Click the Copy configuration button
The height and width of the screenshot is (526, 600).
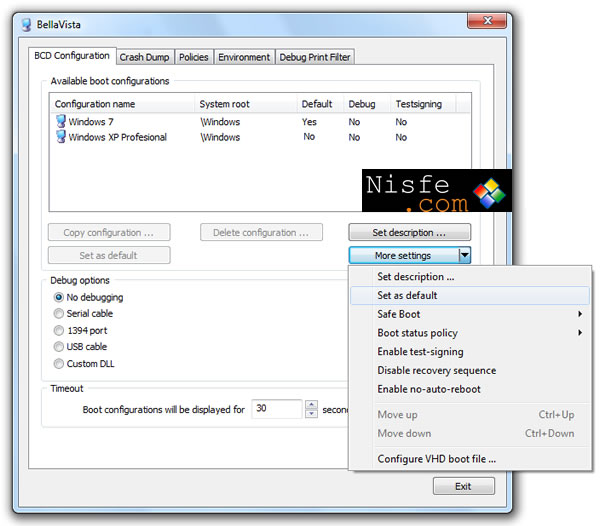click(109, 232)
